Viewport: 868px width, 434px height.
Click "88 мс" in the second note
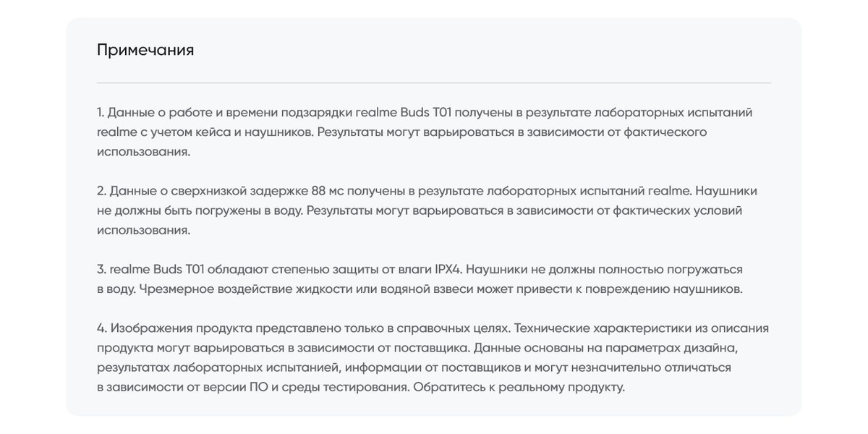tap(327, 191)
